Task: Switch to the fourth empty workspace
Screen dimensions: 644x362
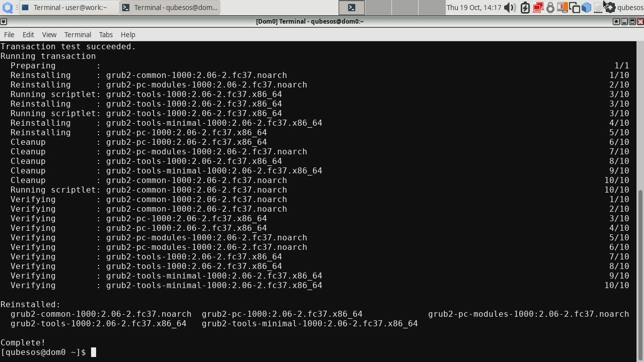Action: [x=431, y=8]
